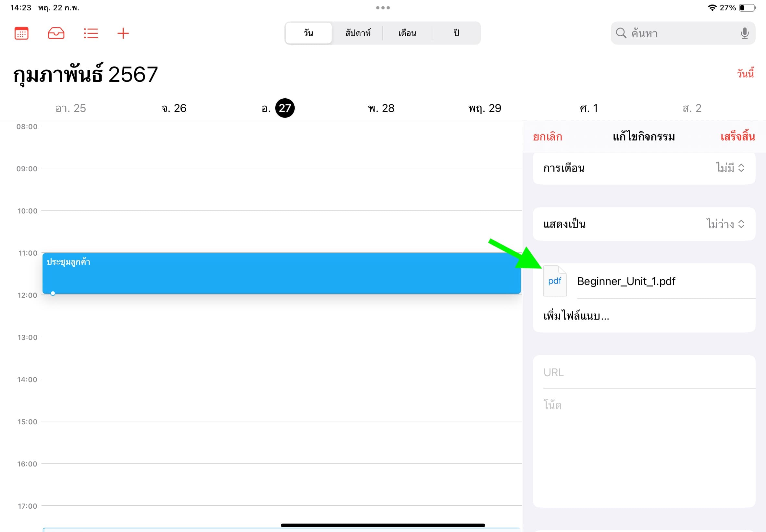Switch to ปี year view

click(x=456, y=33)
